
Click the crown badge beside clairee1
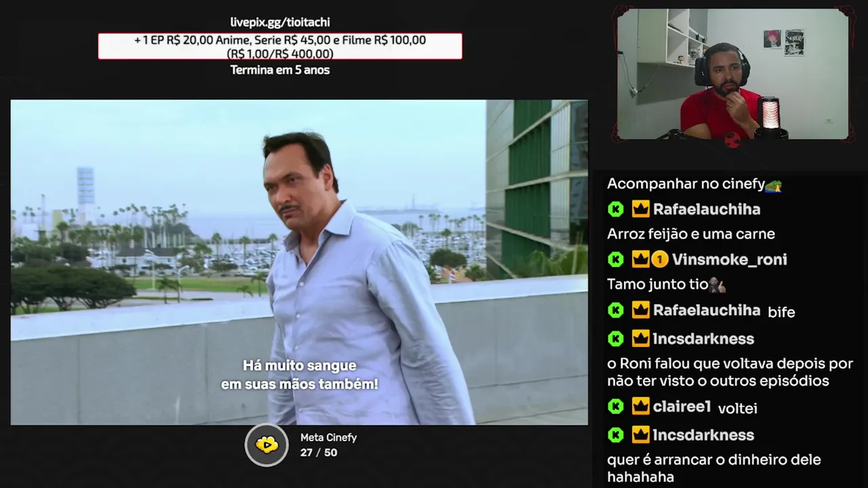coord(640,407)
